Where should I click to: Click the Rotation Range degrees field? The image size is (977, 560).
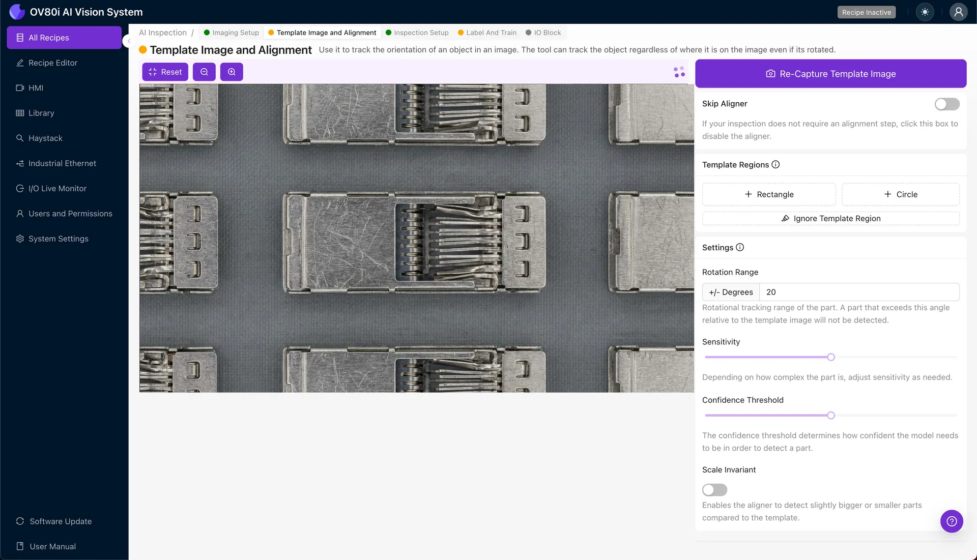(859, 292)
